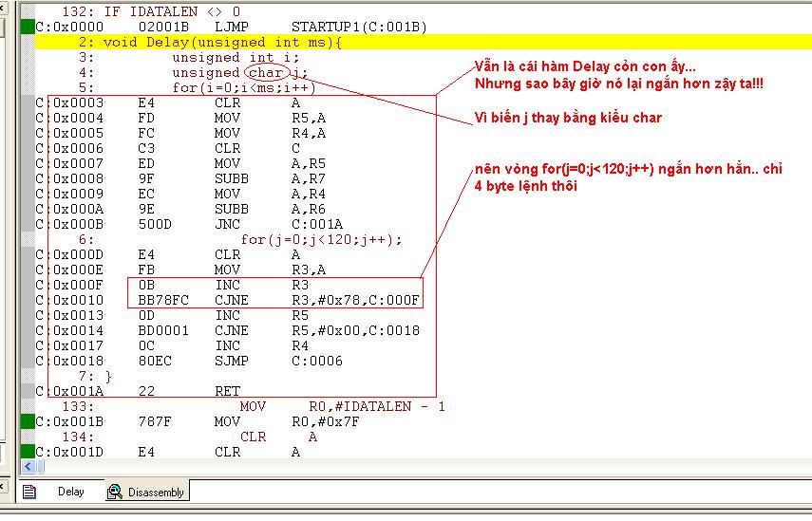The height and width of the screenshot is (521, 812).
Task: Select instruction INC R3 at 0x000F
Action: click(x=172, y=285)
